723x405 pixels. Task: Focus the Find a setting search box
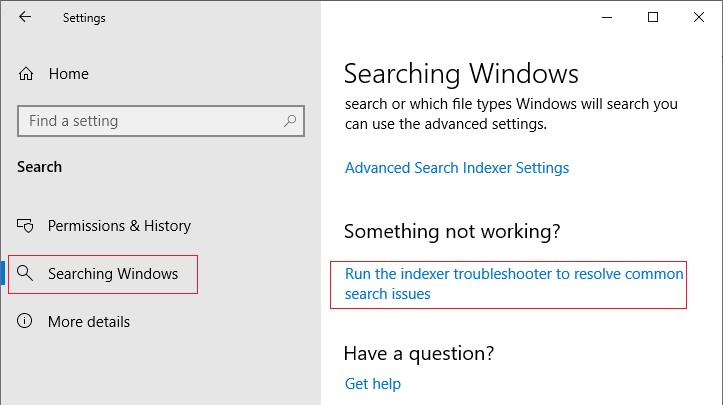[161, 121]
